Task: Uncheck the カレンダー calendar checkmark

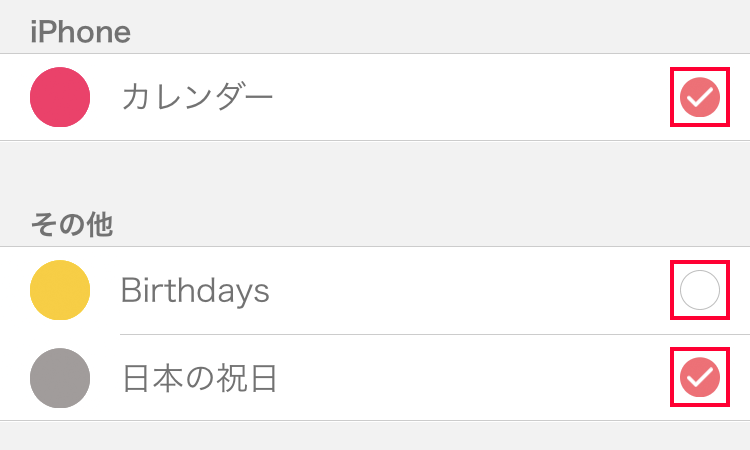Action: point(700,97)
